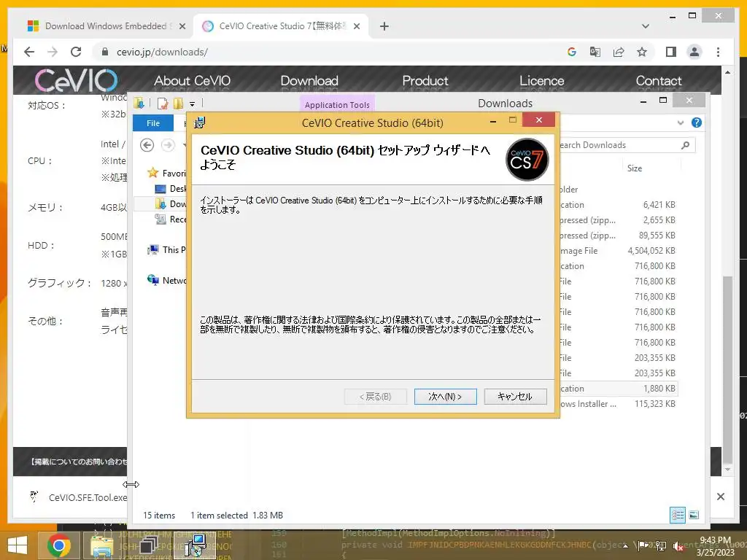
Task: Select Downloads in navigation pane
Action: 171,204
